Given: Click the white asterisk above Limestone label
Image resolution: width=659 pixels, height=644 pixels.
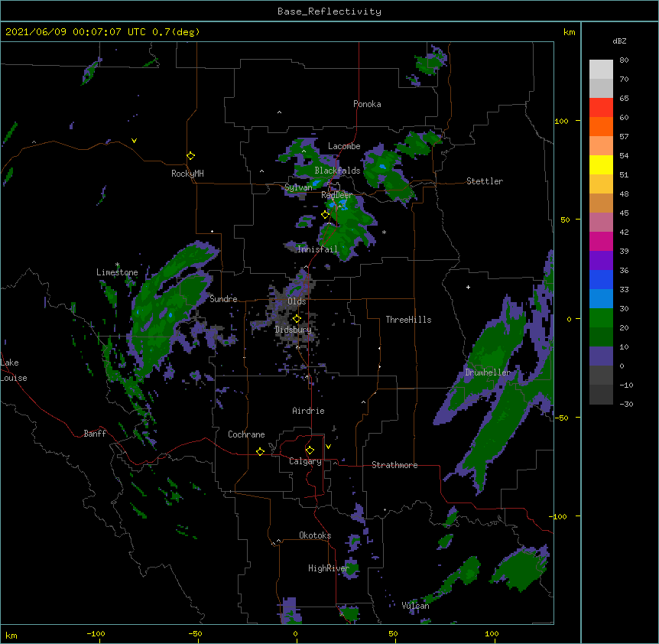Looking at the screenshot, I should coord(117,265).
